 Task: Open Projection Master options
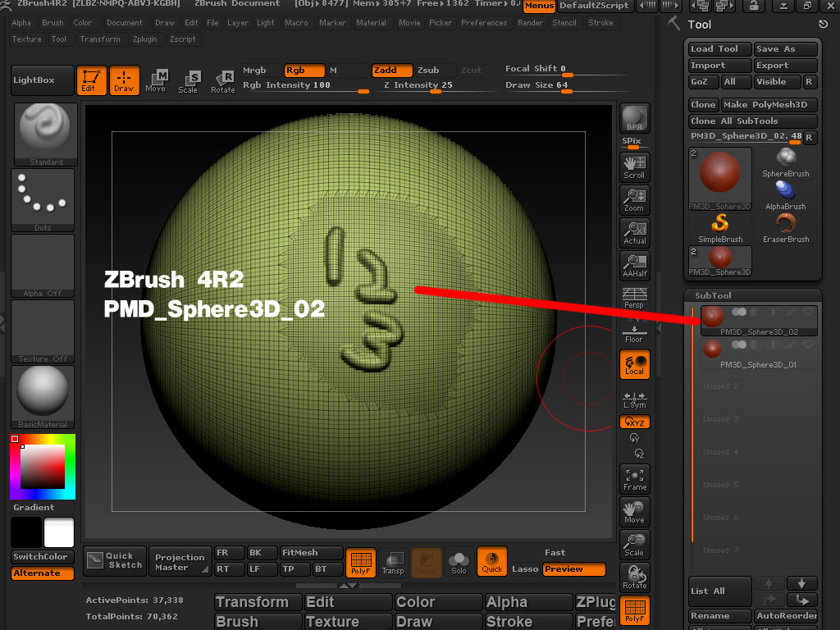pyautogui.click(x=180, y=562)
